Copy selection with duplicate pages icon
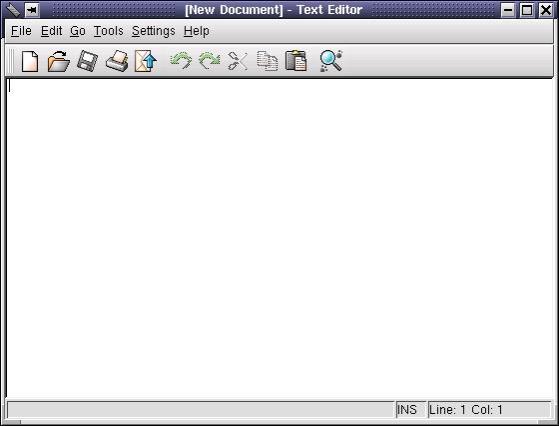This screenshot has height=426, width=559. tap(267, 61)
